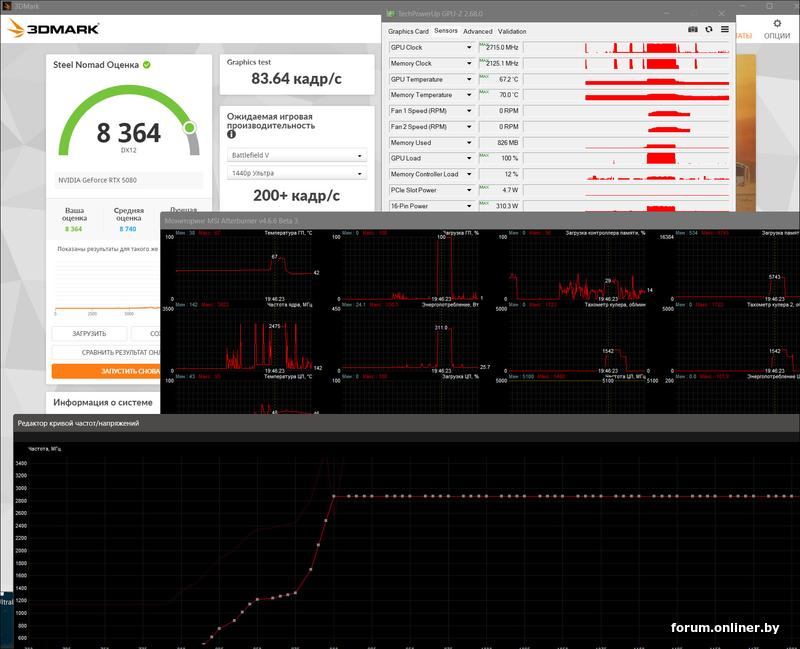
Task: Click the GPU-Z refresh icon
Action: pos(709,30)
